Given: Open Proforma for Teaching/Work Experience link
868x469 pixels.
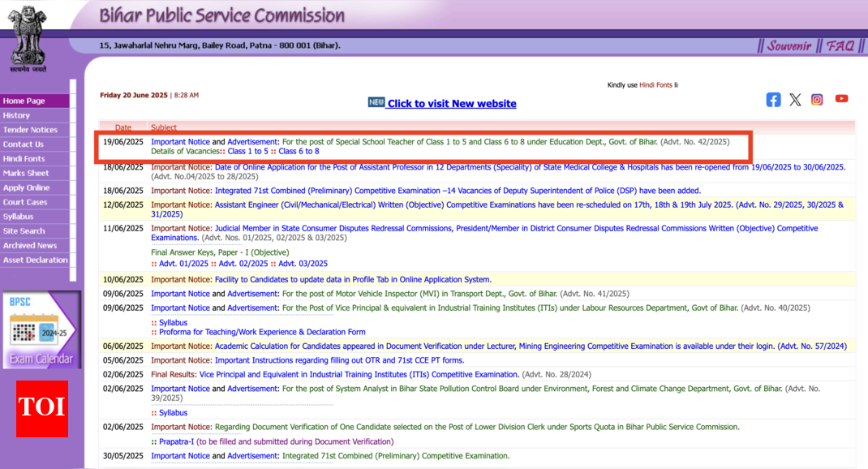Looking at the screenshot, I should pyautogui.click(x=262, y=332).
